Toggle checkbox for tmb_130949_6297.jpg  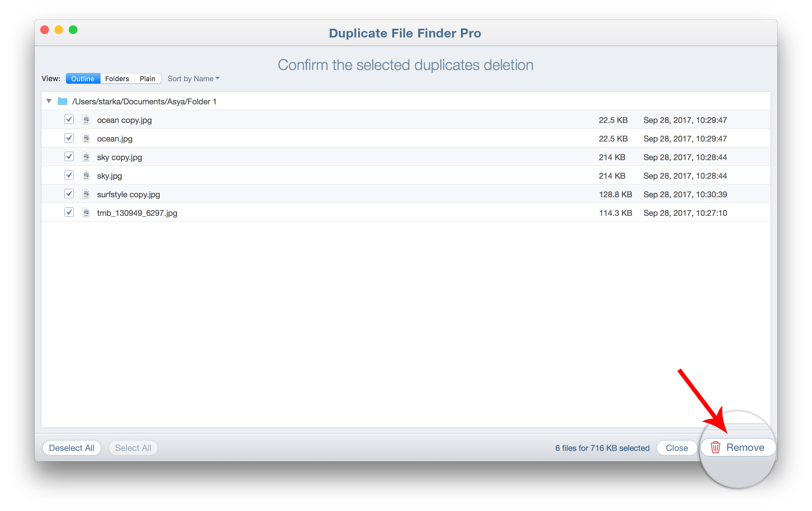[68, 212]
